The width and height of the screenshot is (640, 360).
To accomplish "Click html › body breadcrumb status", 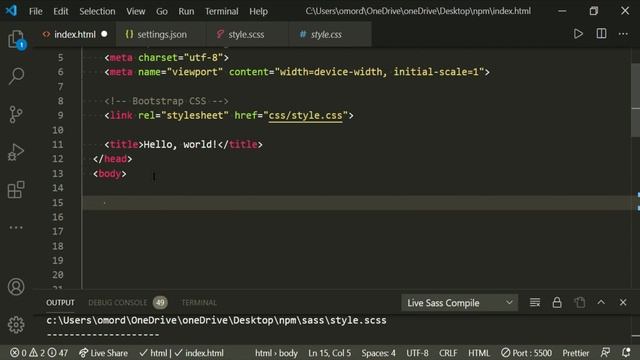I will pos(276,353).
